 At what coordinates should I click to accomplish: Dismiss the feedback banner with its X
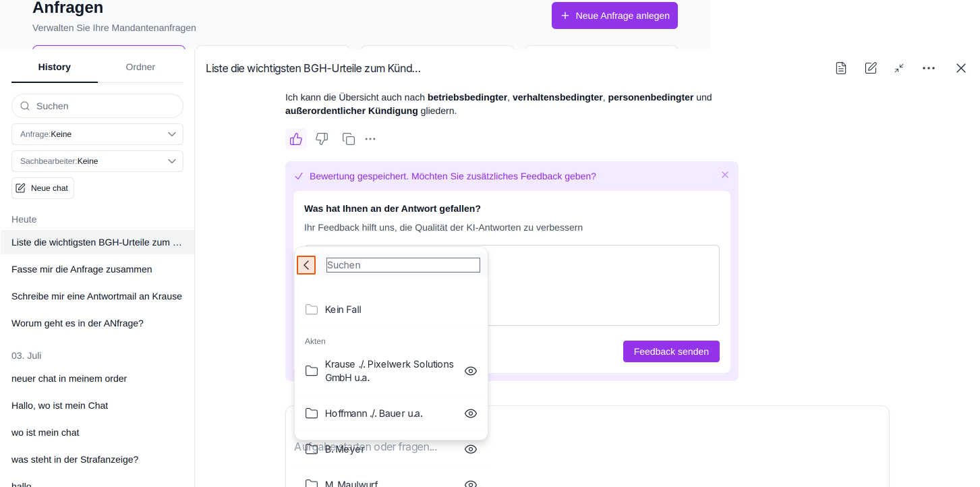(x=725, y=175)
